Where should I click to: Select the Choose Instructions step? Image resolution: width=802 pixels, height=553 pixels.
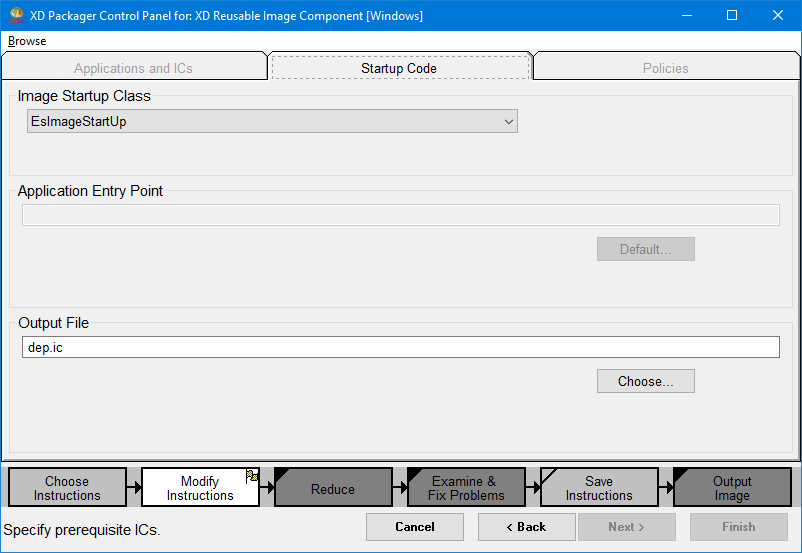click(x=67, y=488)
